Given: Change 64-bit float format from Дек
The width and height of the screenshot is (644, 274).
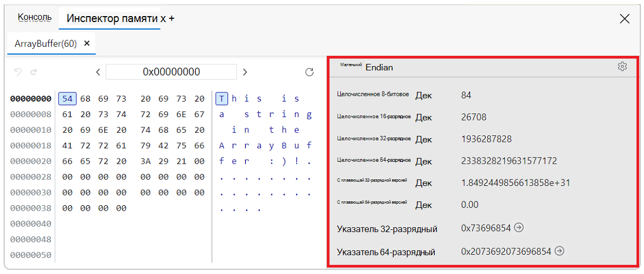Looking at the screenshot, I should 423,205.
